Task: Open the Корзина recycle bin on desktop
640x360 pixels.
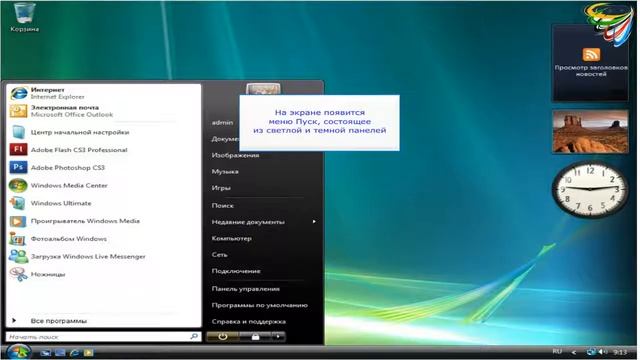Action: coord(25,18)
